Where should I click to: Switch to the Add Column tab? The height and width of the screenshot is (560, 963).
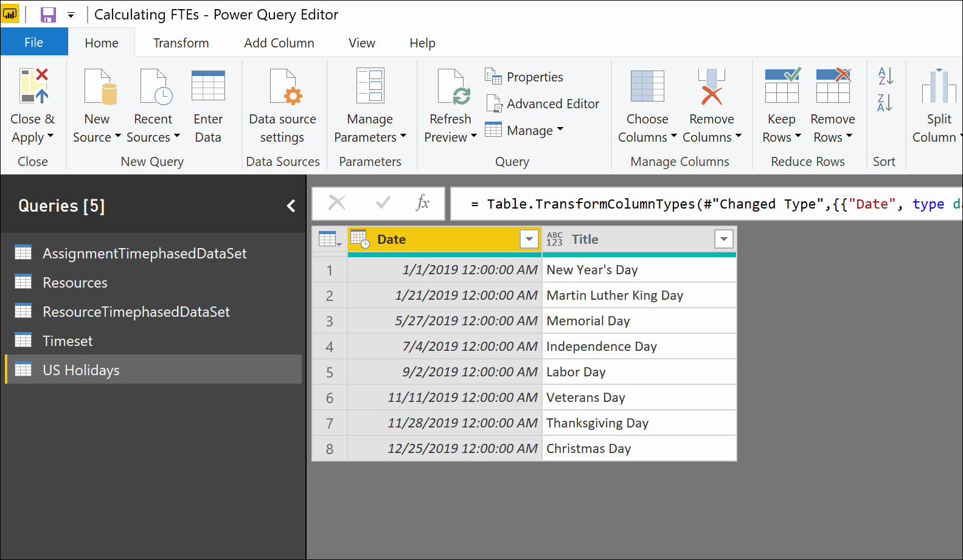click(279, 43)
